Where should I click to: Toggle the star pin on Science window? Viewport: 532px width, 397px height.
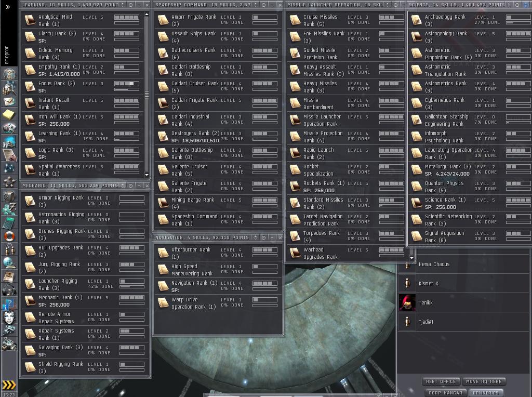point(509,5)
